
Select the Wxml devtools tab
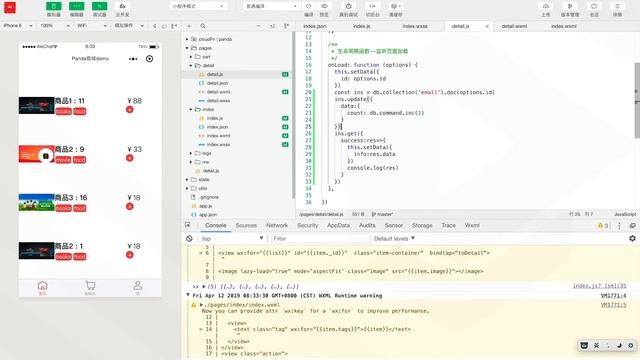tap(472, 225)
